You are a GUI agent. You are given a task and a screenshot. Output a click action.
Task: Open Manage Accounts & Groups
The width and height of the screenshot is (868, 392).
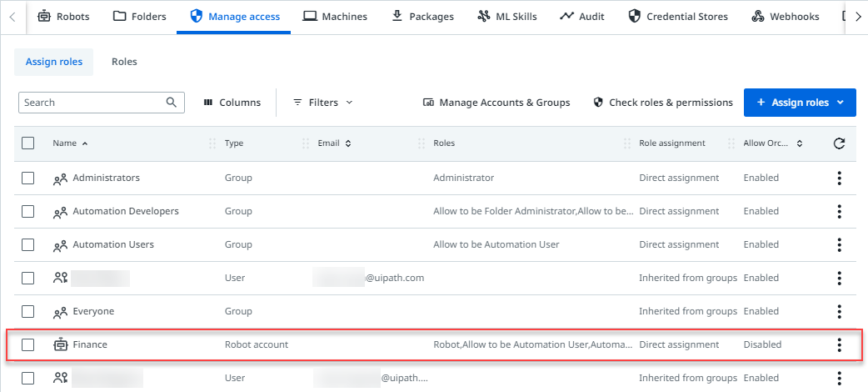pos(496,103)
